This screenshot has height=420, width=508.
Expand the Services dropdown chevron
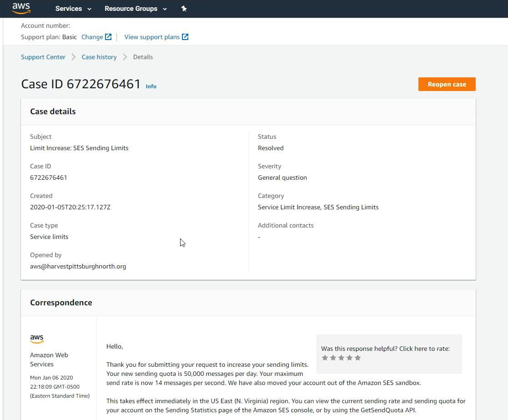[x=90, y=9]
